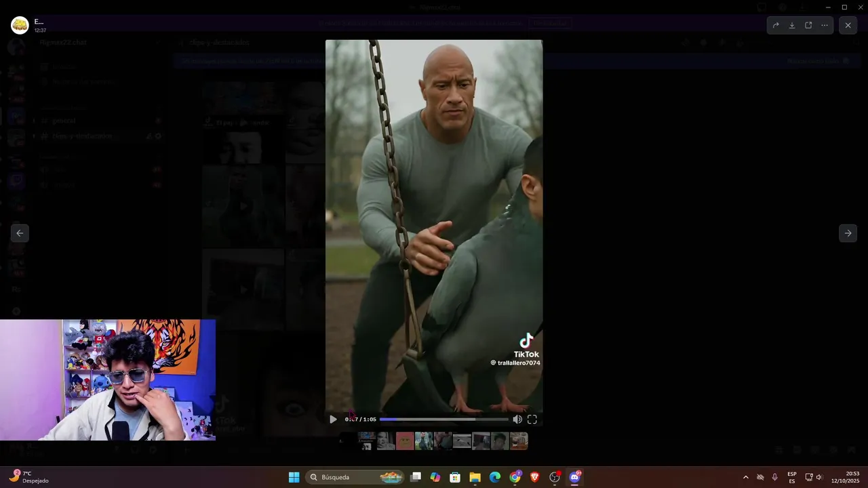
Task: Go to previous media with left arrow
Action: click(20, 233)
